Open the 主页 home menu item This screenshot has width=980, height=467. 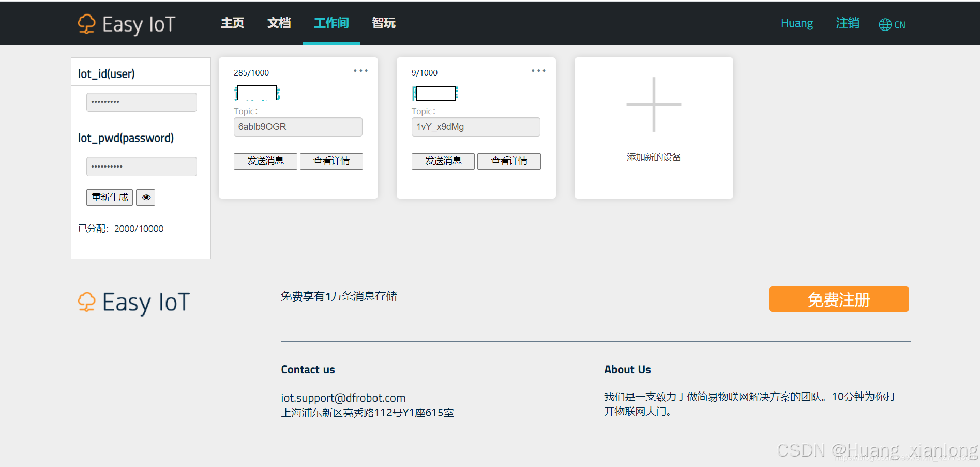tap(232, 23)
